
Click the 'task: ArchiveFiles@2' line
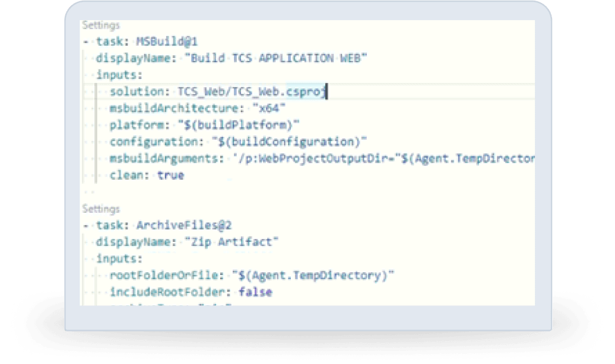(x=158, y=225)
